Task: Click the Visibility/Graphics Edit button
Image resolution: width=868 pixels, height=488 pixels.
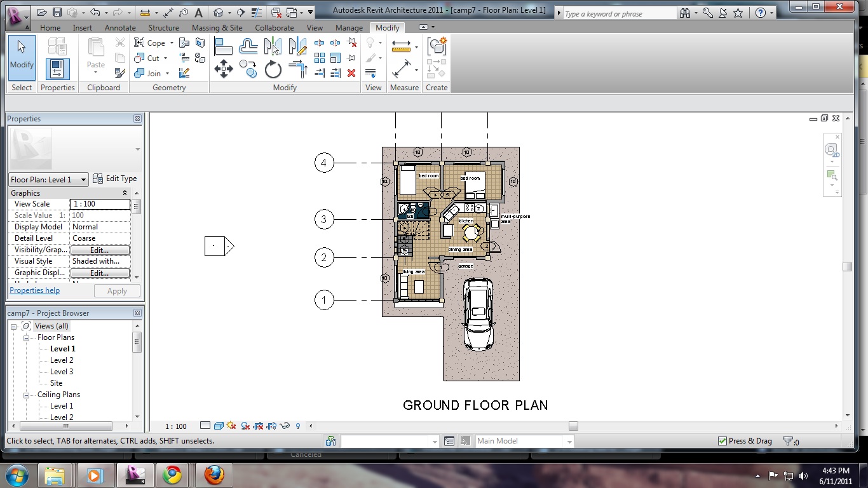Action: coord(100,250)
